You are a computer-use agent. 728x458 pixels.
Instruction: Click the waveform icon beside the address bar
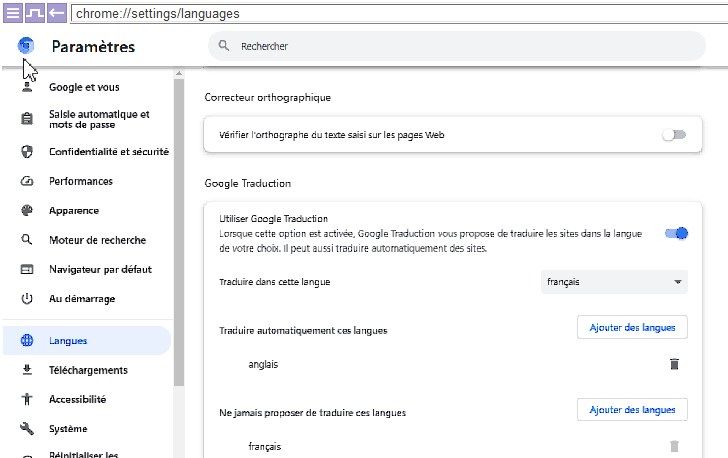(35, 13)
